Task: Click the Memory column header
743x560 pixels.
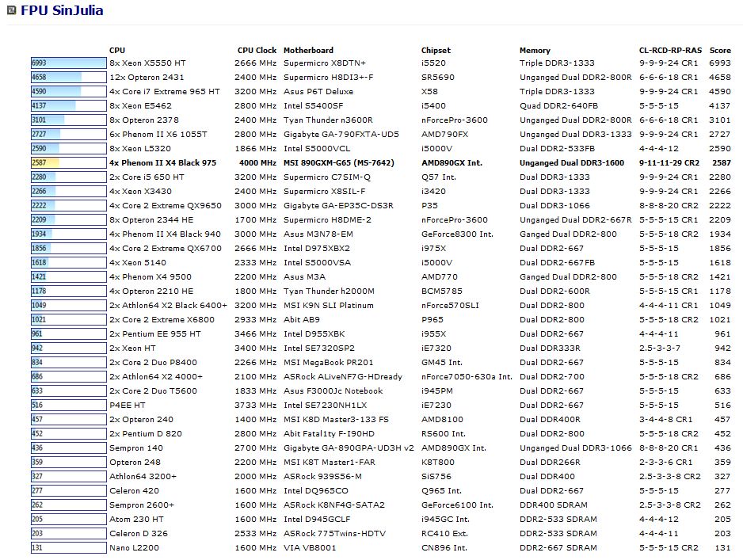Action: pos(535,50)
